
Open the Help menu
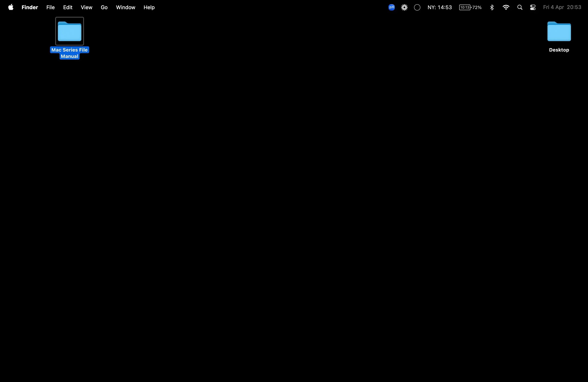pyautogui.click(x=149, y=7)
